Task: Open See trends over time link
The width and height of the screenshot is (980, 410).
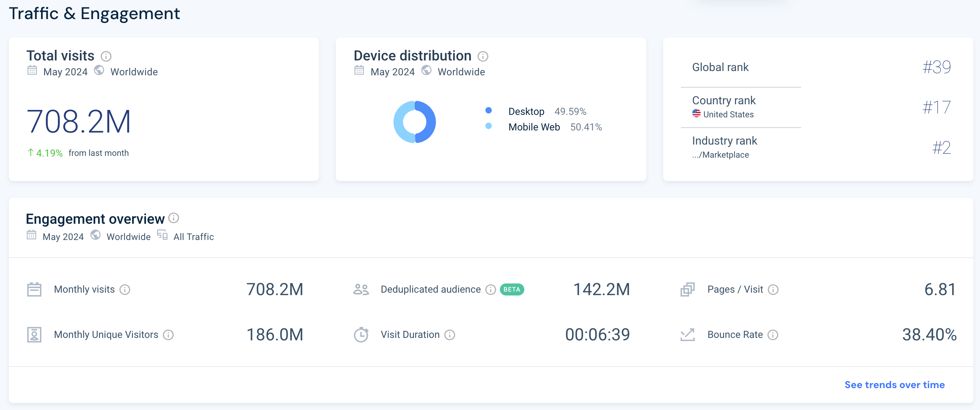Action: [x=894, y=385]
